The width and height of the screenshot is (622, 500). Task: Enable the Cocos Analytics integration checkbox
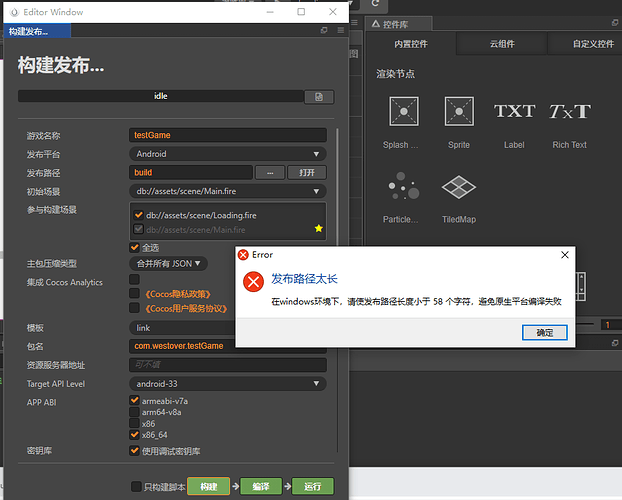click(134, 279)
